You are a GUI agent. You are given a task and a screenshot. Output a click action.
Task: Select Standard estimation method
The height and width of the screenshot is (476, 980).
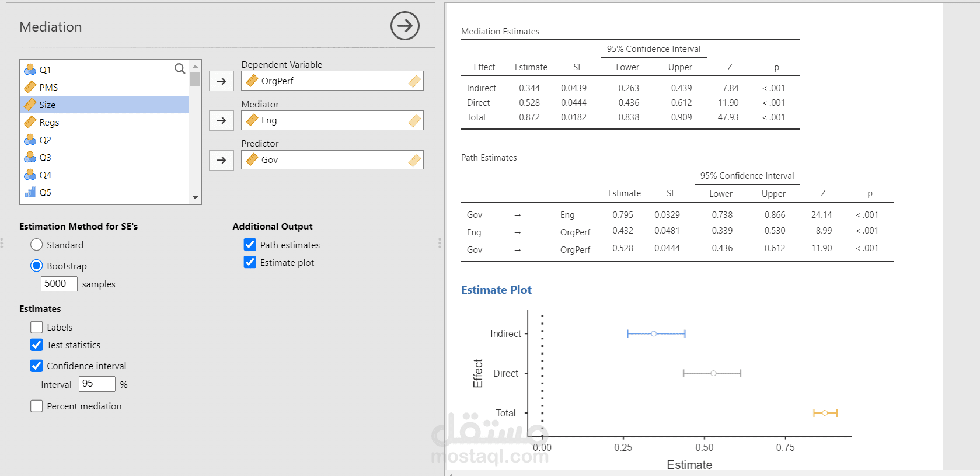click(37, 245)
